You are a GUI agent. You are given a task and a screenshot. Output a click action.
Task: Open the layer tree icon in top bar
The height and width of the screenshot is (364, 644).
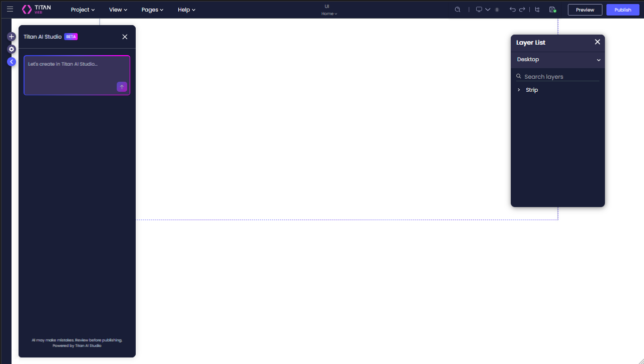537,10
